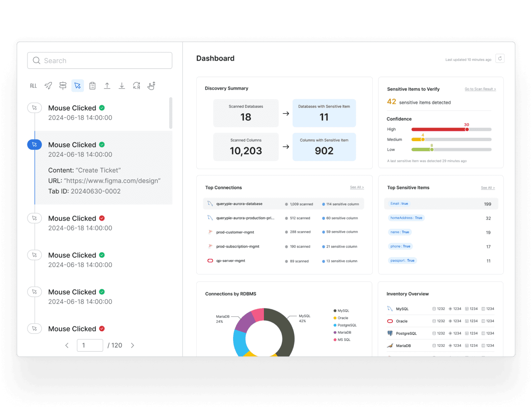Filter events by the download arrow icon
Screen dimensions: 532x407
click(122, 86)
